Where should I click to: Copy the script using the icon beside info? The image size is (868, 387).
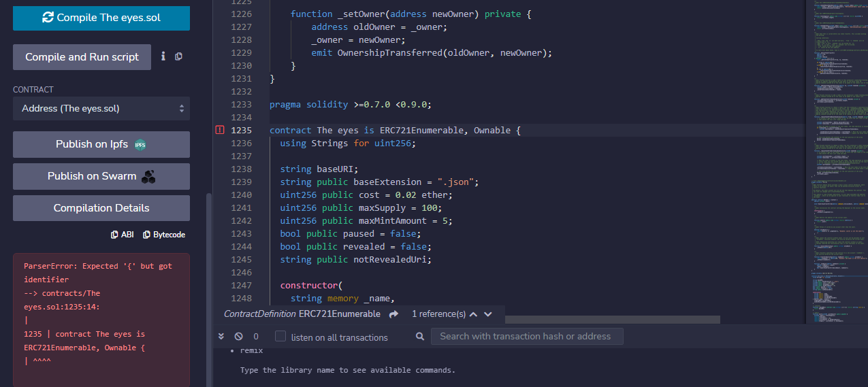[x=178, y=56]
